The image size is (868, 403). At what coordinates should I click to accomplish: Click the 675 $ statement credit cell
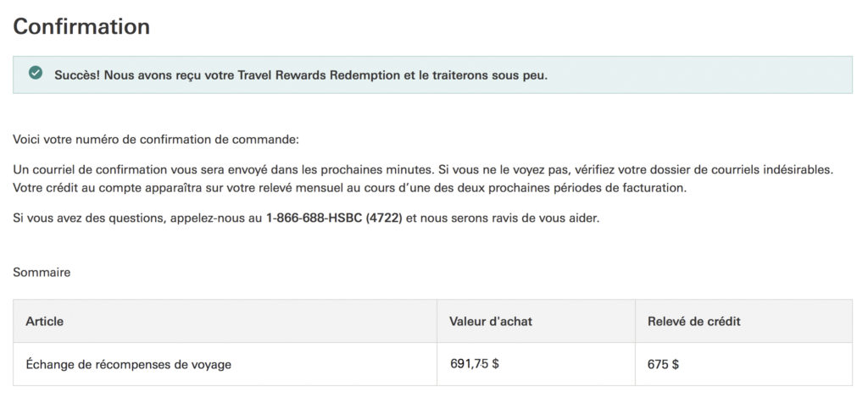coord(663,365)
